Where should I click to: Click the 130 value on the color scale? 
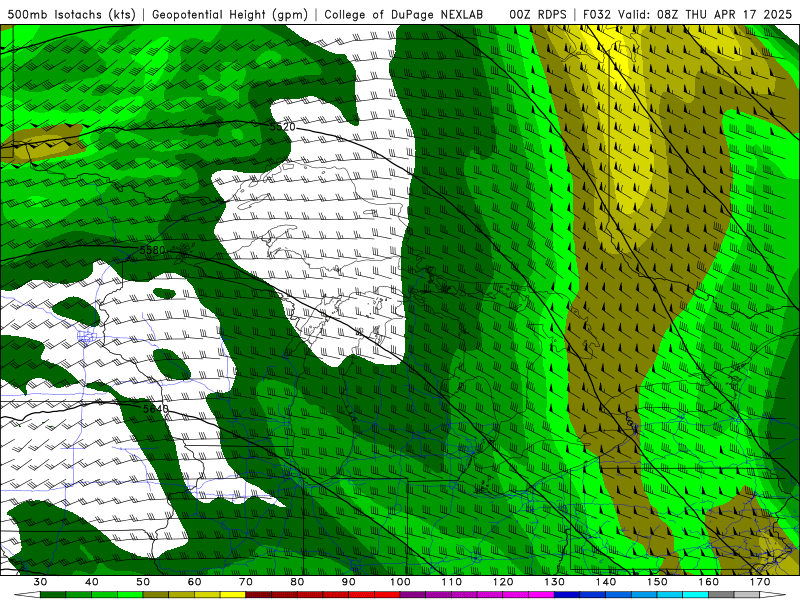click(x=555, y=582)
